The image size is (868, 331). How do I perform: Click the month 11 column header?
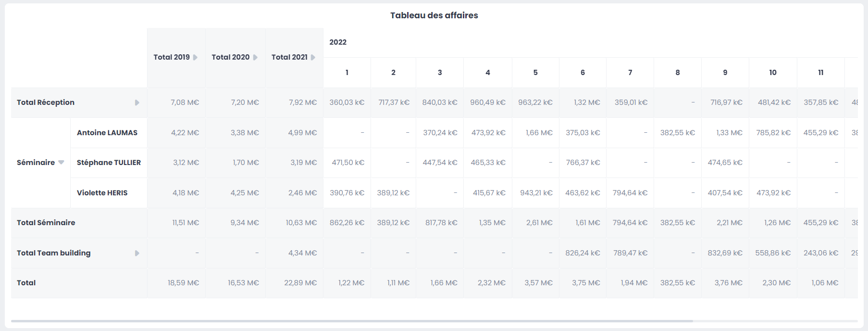coord(820,73)
